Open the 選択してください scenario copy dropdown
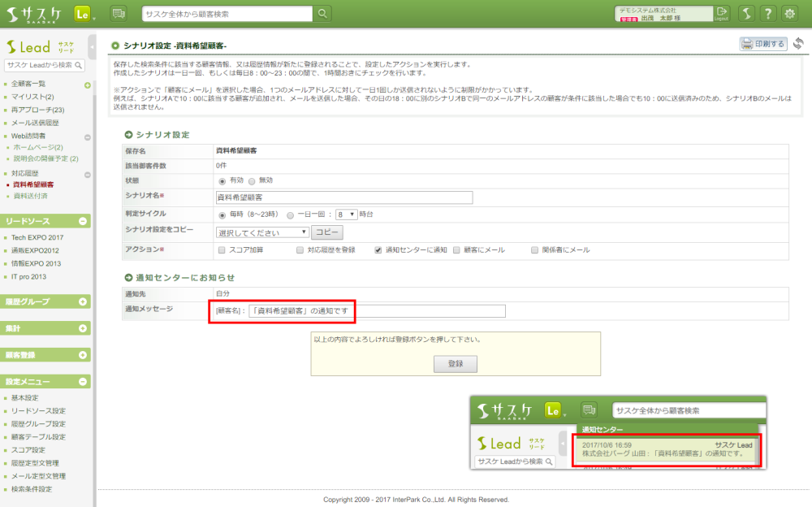812x507 pixels. click(x=262, y=232)
